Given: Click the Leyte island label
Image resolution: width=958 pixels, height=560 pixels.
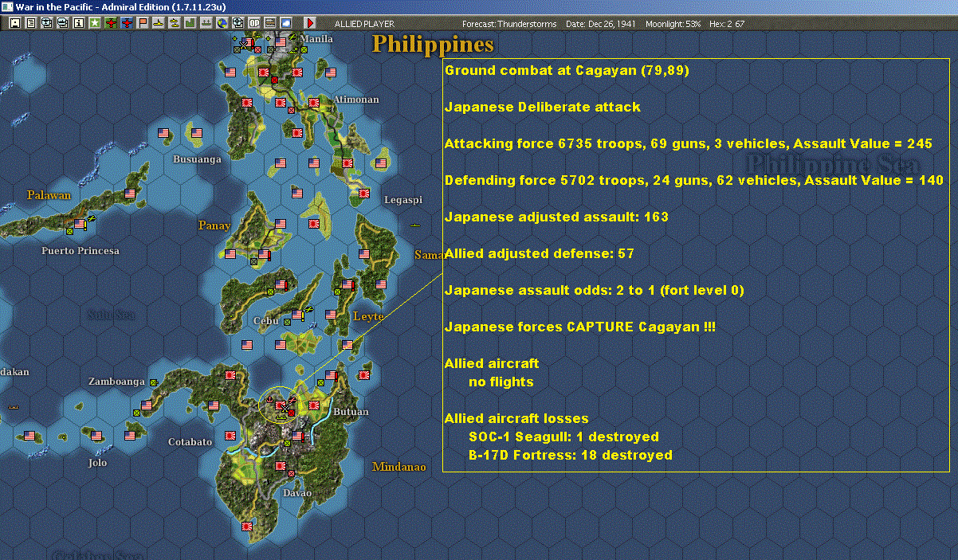Looking at the screenshot, I should [368, 316].
